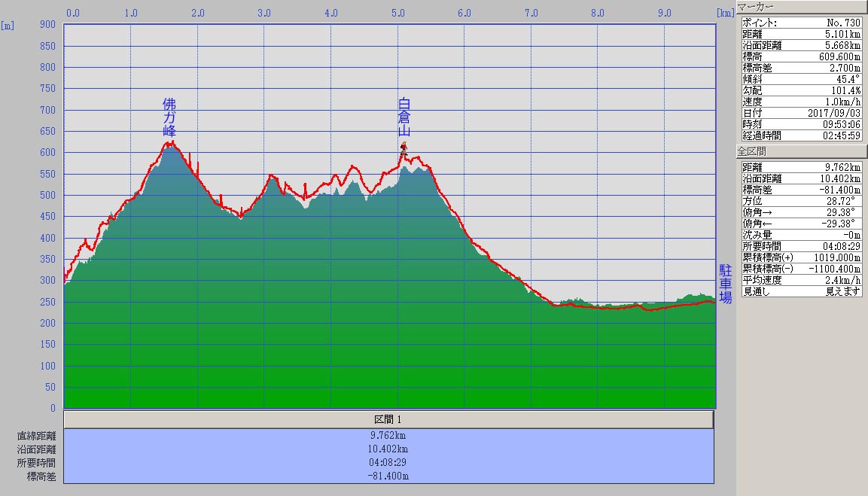Click the 白倉山 peak label

coord(404,117)
